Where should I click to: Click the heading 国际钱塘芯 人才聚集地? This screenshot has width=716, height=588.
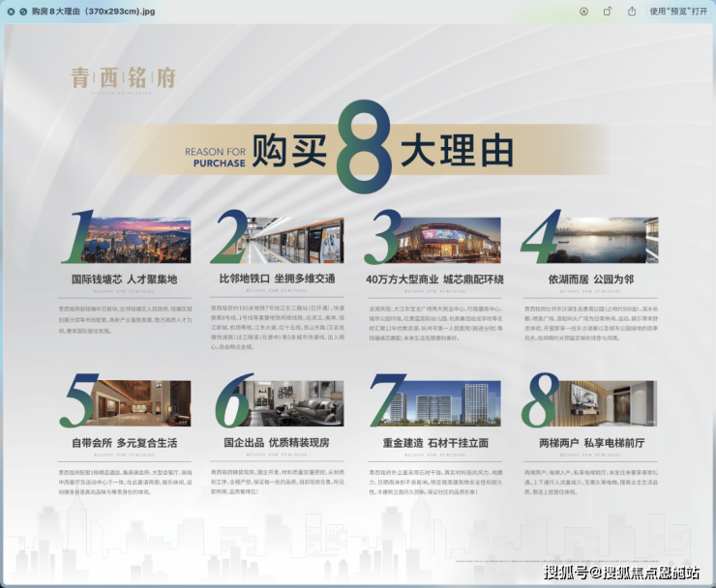(x=124, y=279)
